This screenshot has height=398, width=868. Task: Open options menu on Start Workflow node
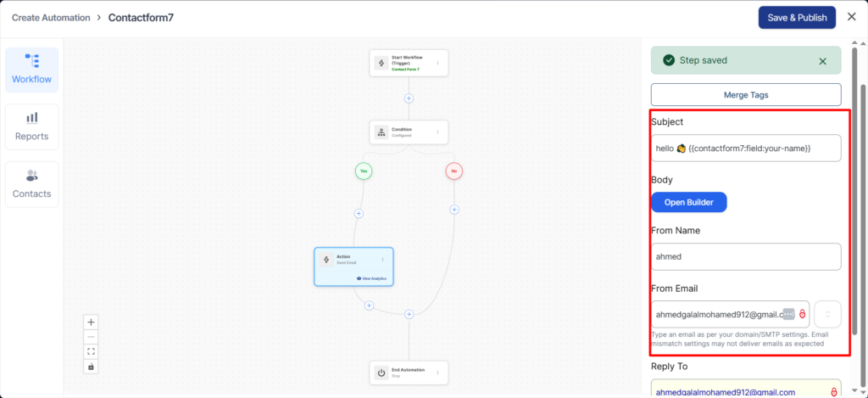(438, 63)
